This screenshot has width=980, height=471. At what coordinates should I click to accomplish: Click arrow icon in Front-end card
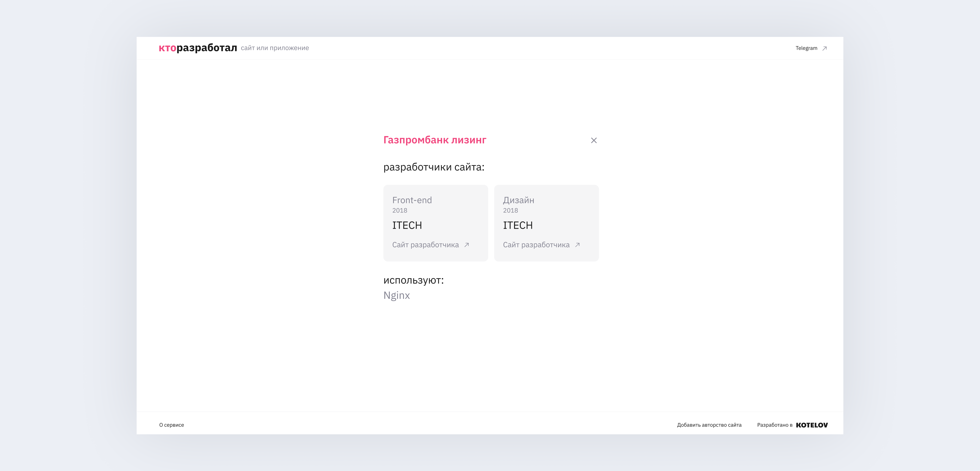[466, 245]
